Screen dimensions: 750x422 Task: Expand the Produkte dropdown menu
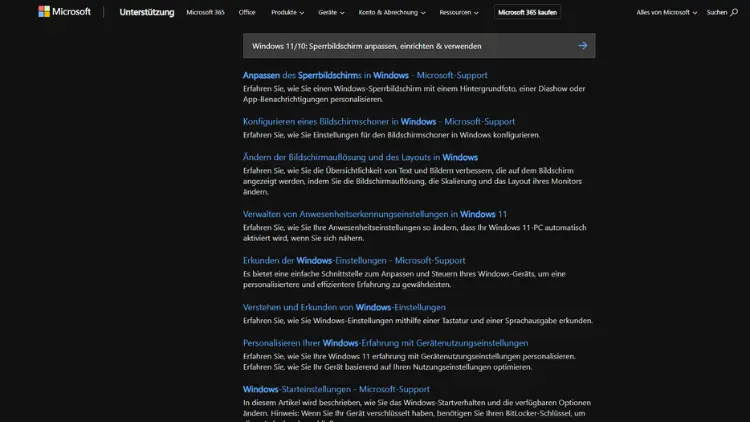287,12
